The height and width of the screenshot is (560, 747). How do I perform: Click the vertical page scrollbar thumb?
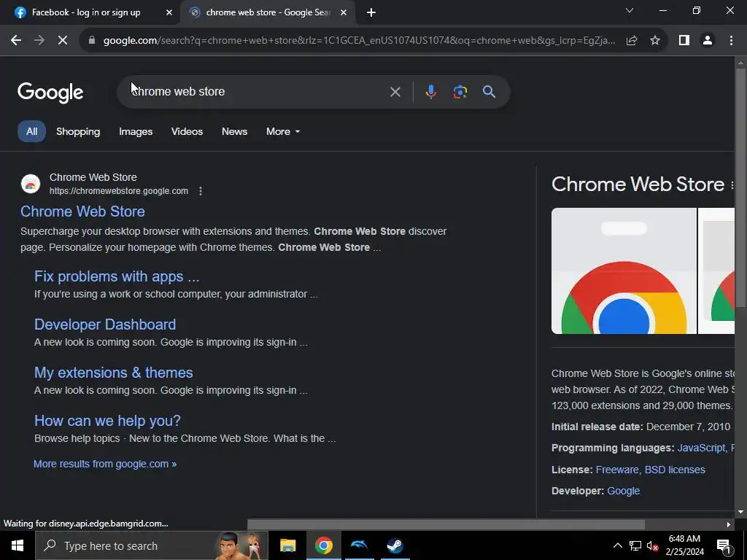pos(740,188)
